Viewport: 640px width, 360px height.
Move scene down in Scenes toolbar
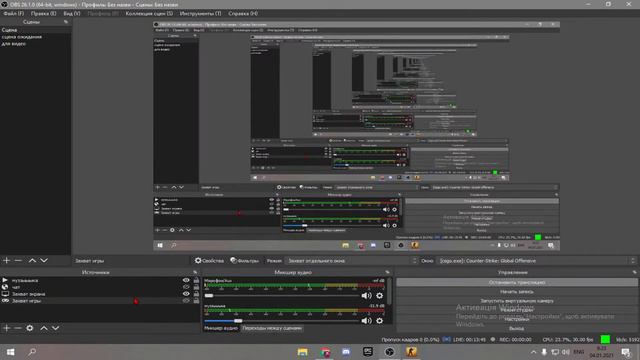point(44,260)
